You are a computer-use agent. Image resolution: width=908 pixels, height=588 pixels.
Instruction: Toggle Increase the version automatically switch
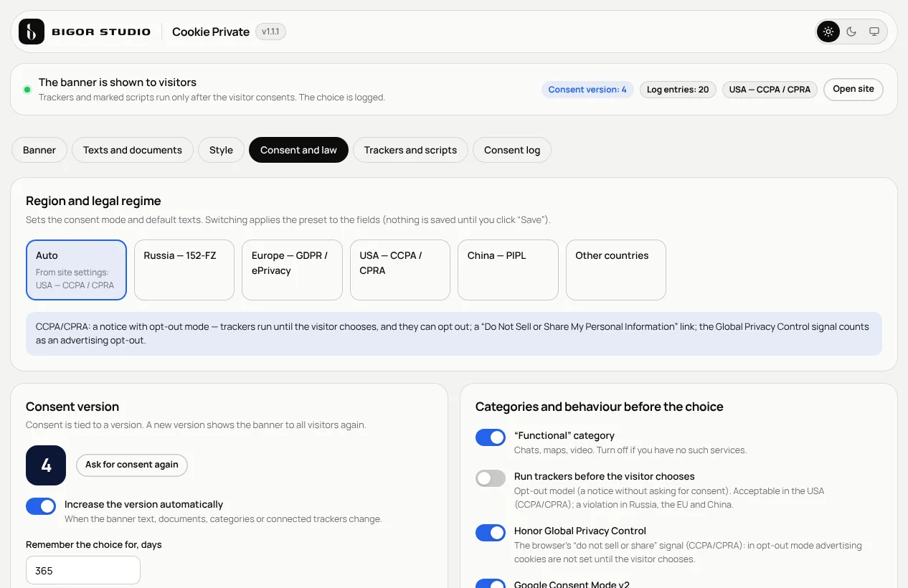click(41, 506)
